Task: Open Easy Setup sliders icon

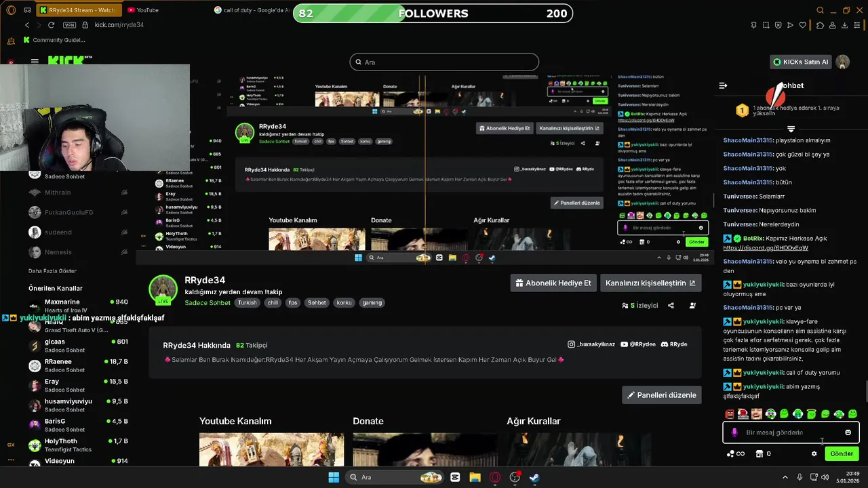Action: (x=858, y=25)
